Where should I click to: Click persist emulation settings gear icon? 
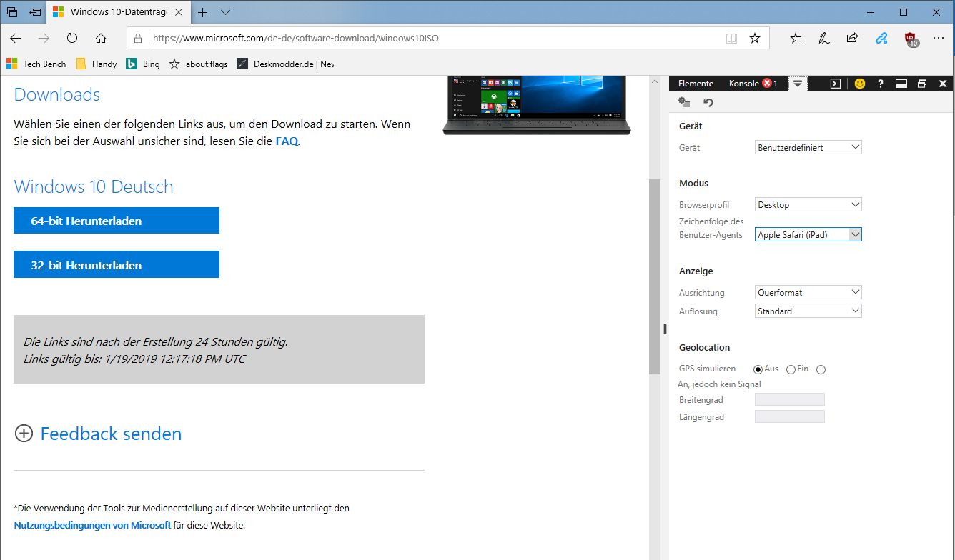click(684, 103)
